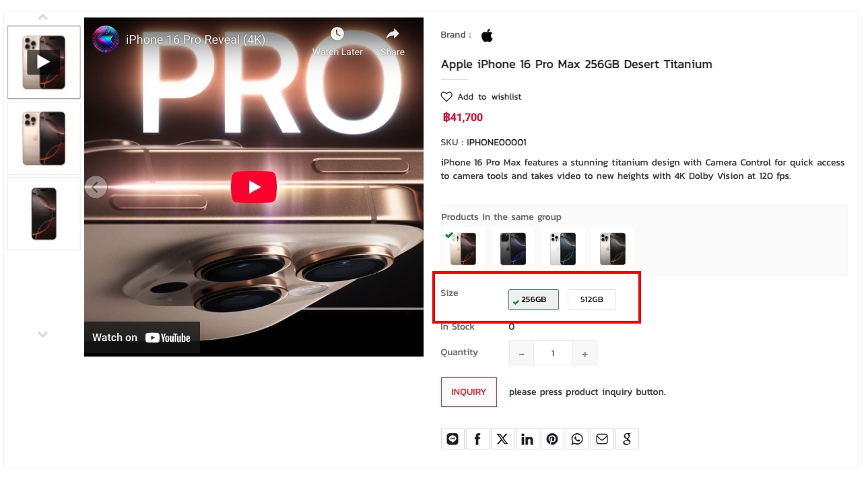Share product by email icon

pyautogui.click(x=602, y=439)
